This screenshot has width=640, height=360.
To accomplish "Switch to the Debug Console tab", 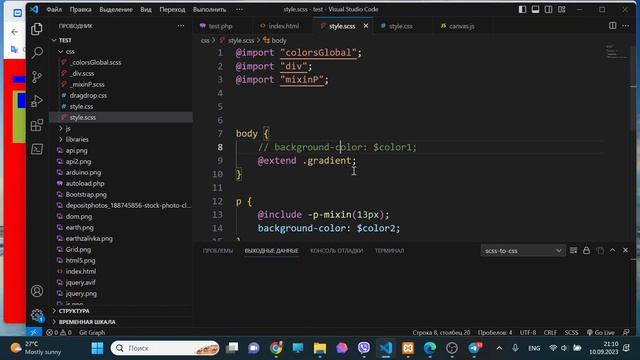I will pyautogui.click(x=336, y=251).
